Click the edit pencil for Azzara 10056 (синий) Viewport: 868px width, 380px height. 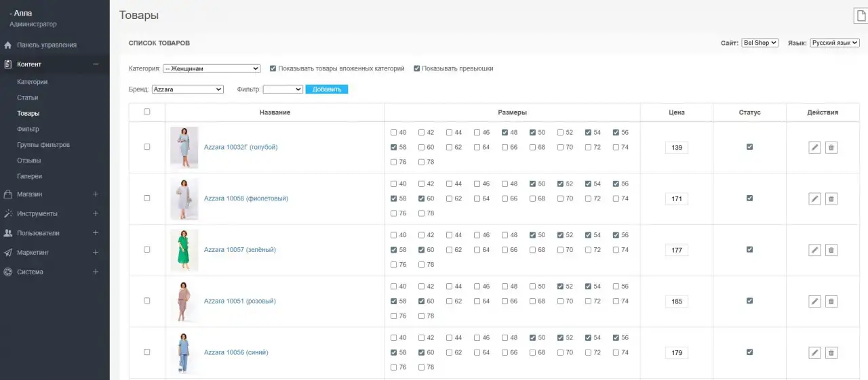tap(814, 353)
